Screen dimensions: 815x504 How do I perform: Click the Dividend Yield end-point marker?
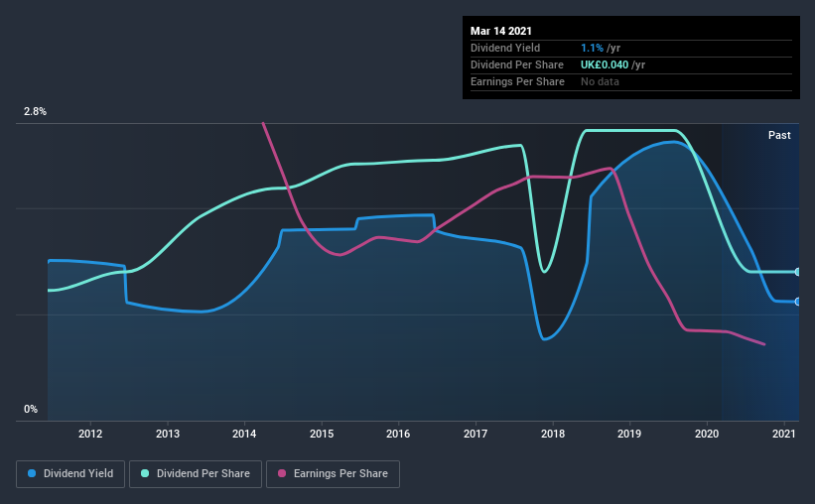798,302
